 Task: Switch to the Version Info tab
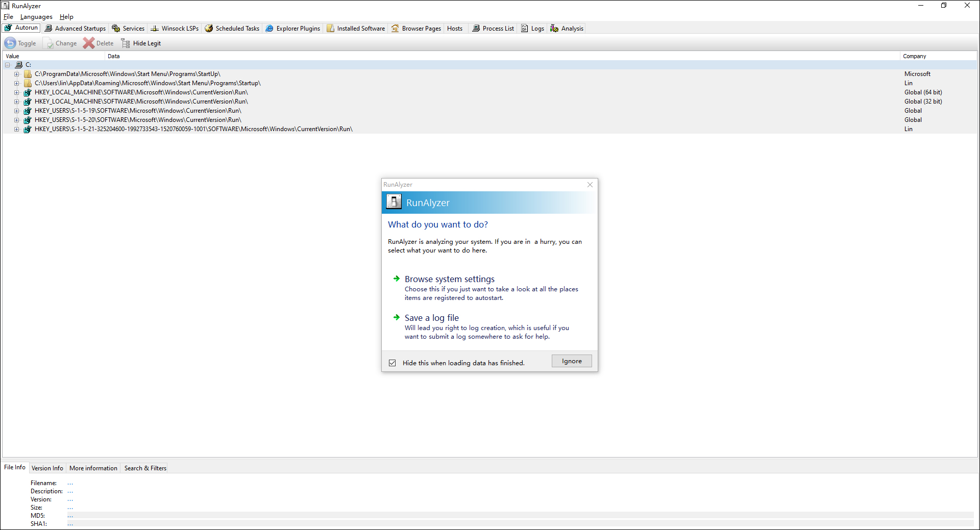(47, 468)
